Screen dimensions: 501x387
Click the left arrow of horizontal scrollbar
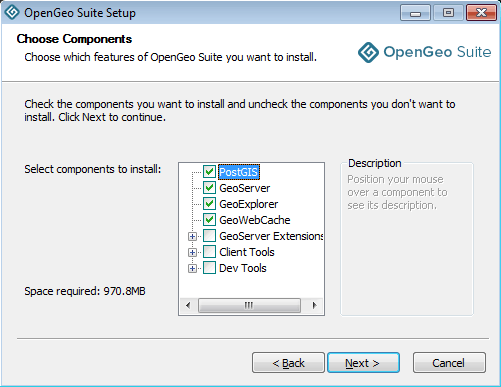coord(188,305)
